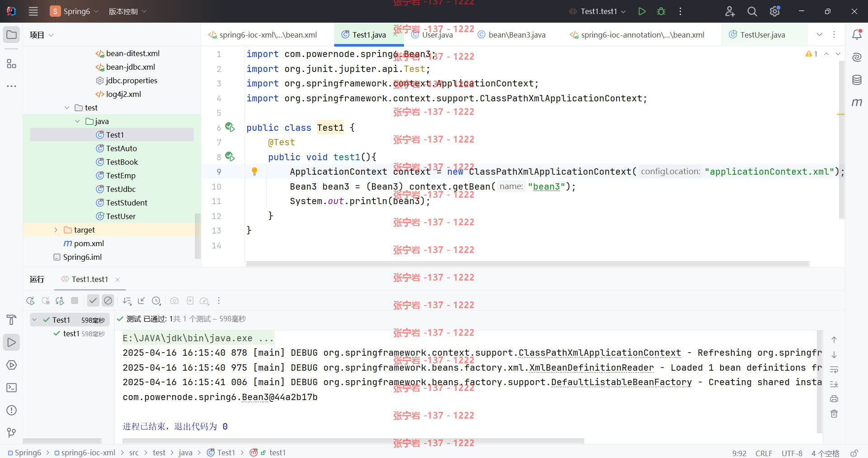868x458 pixels.
Task: Open the Maven tool window
Action: 857,103
